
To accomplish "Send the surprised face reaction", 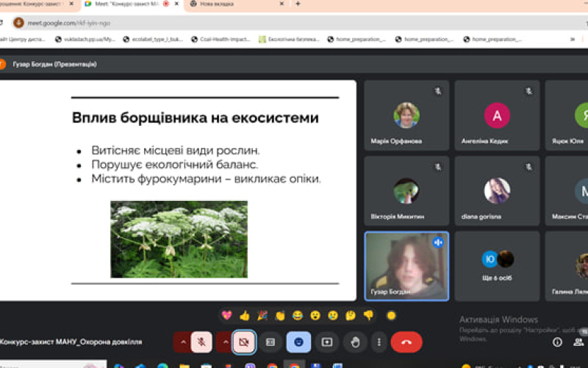I will [315, 315].
